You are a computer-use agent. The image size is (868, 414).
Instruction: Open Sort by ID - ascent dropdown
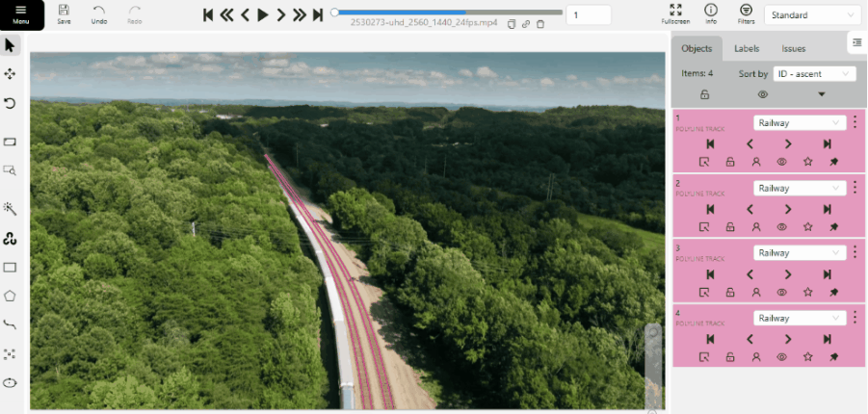(814, 73)
